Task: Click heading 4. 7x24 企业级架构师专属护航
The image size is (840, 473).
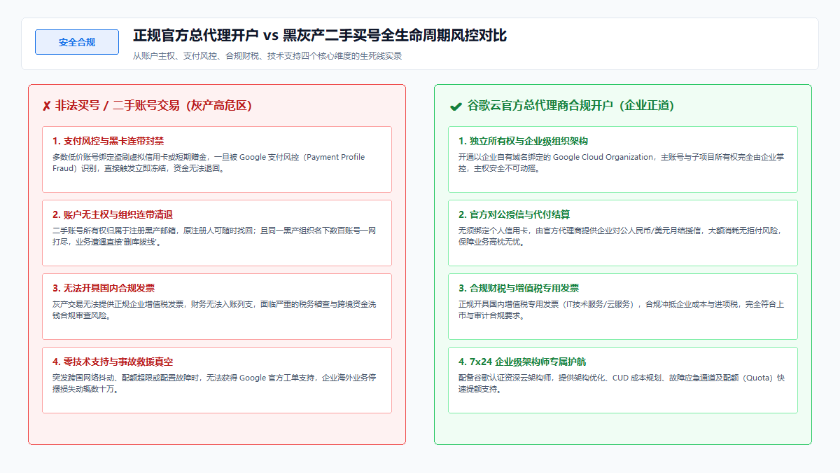Action: (x=522, y=362)
